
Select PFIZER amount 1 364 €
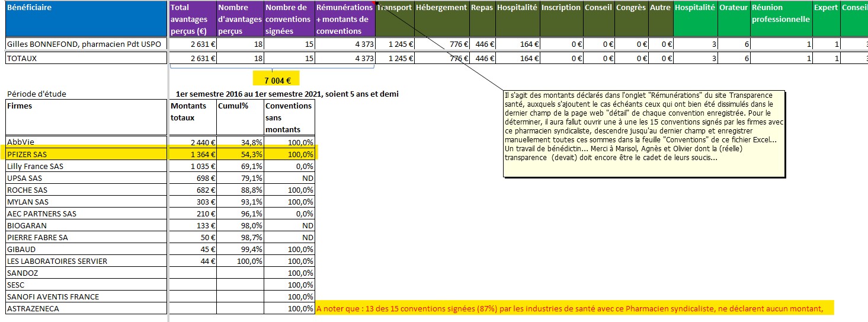tap(193, 154)
